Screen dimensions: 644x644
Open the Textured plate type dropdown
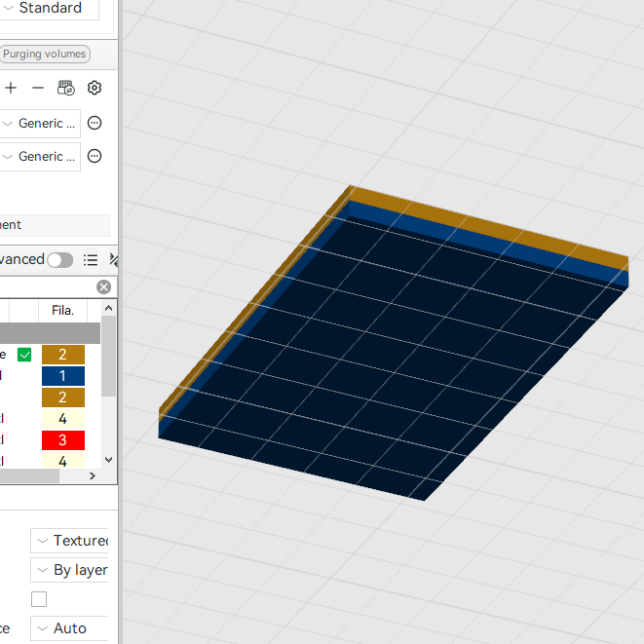pyautogui.click(x=69, y=541)
